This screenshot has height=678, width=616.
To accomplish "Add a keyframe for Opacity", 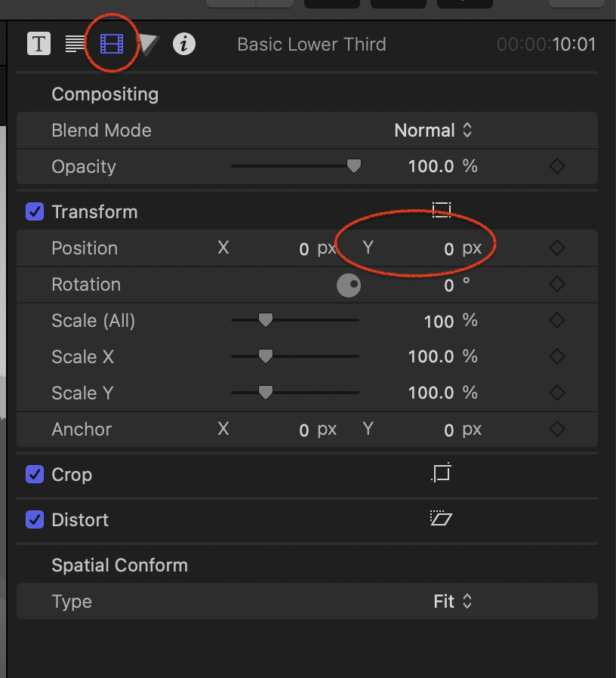I will (x=557, y=167).
